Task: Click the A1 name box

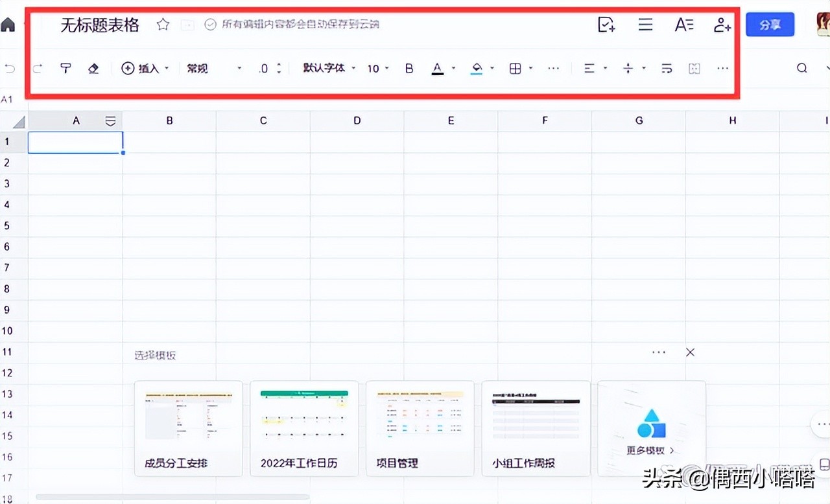Action: (x=7, y=99)
